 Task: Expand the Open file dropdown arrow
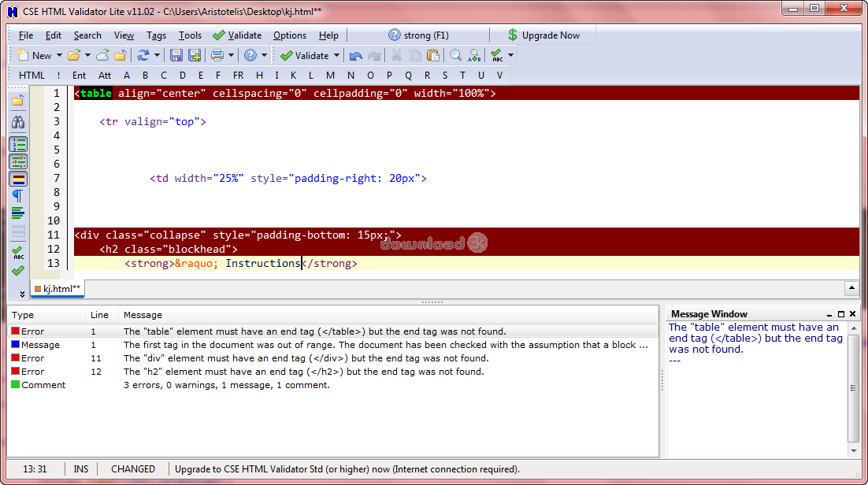tap(87, 55)
